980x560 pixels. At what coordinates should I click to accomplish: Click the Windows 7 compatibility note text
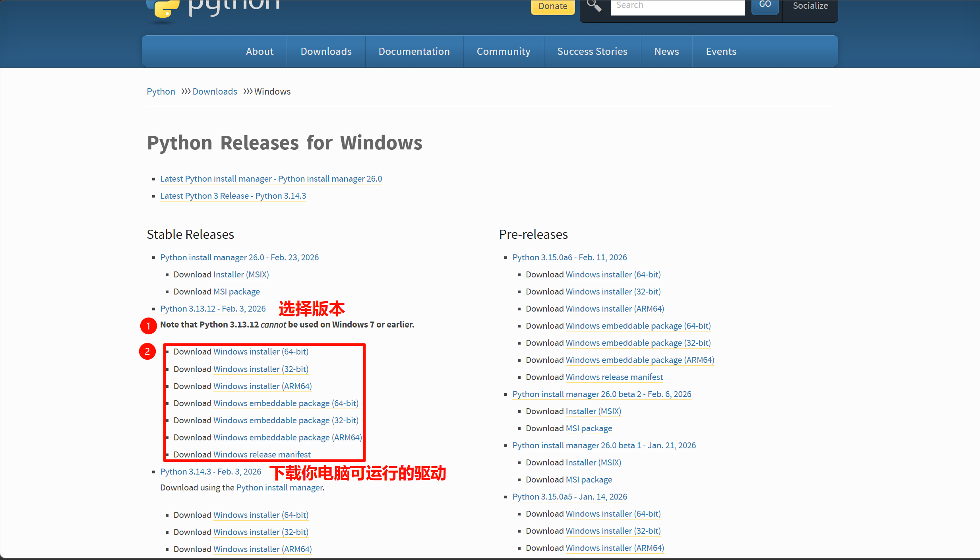point(287,325)
